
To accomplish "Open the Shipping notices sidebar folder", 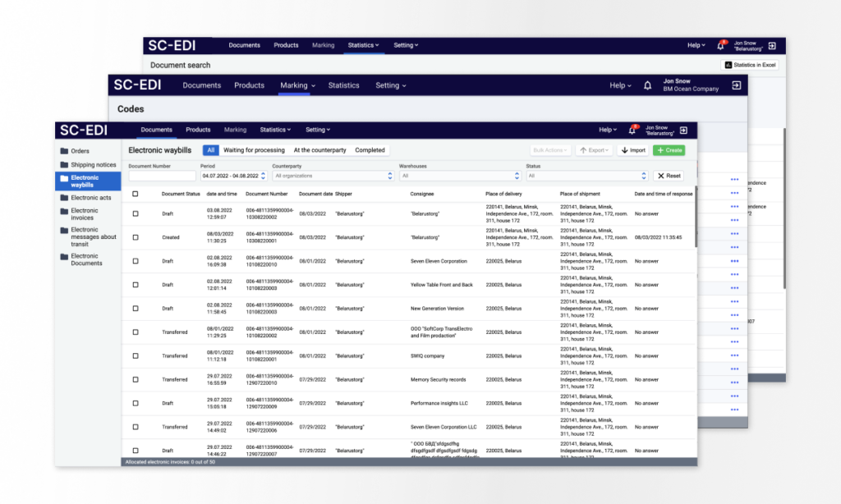I will (93, 165).
